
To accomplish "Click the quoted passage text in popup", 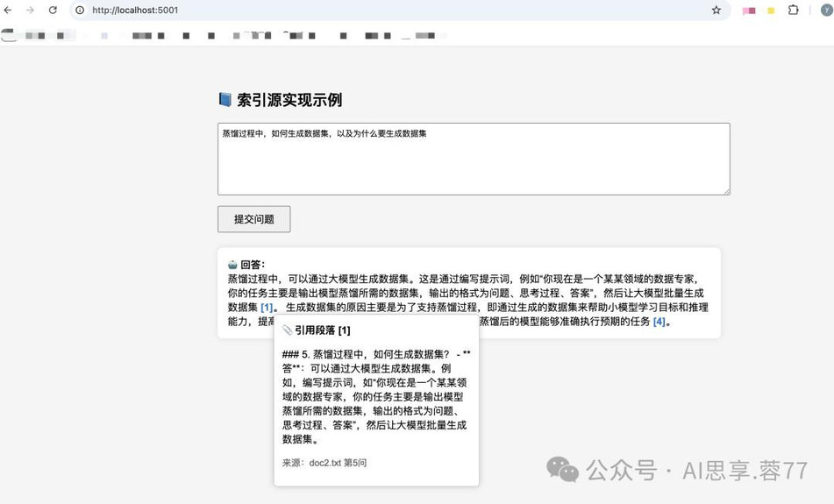I will (376, 396).
